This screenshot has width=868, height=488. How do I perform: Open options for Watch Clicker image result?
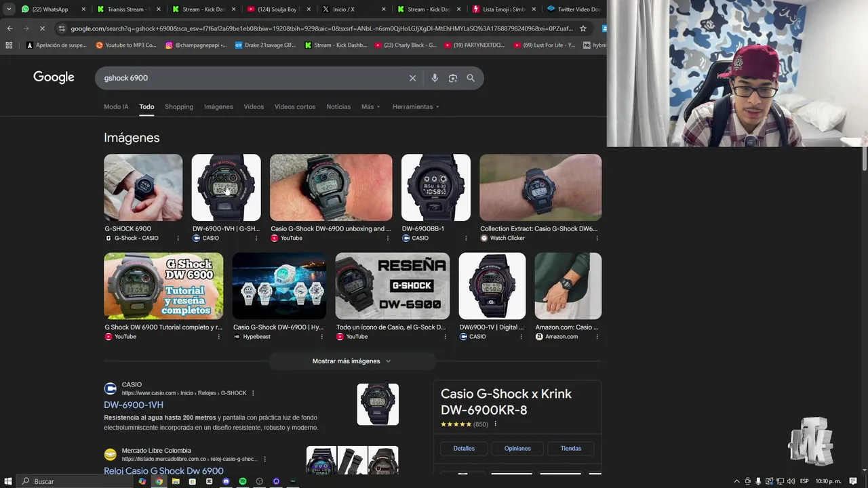tap(597, 238)
